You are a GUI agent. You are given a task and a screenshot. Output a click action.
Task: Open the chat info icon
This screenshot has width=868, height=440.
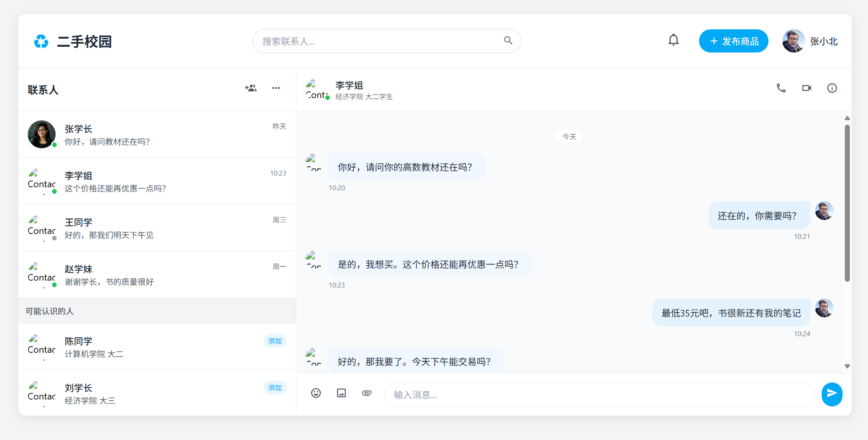pyautogui.click(x=832, y=88)
